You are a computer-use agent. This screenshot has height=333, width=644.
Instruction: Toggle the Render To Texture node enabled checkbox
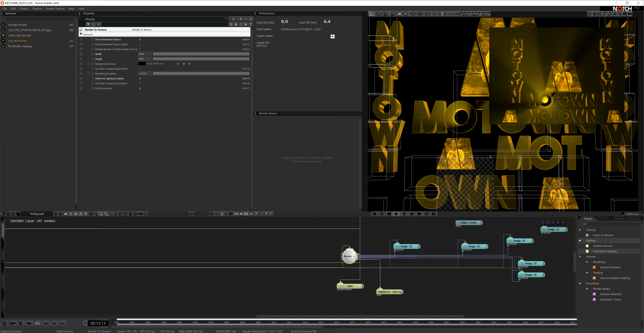coord(81,30)
